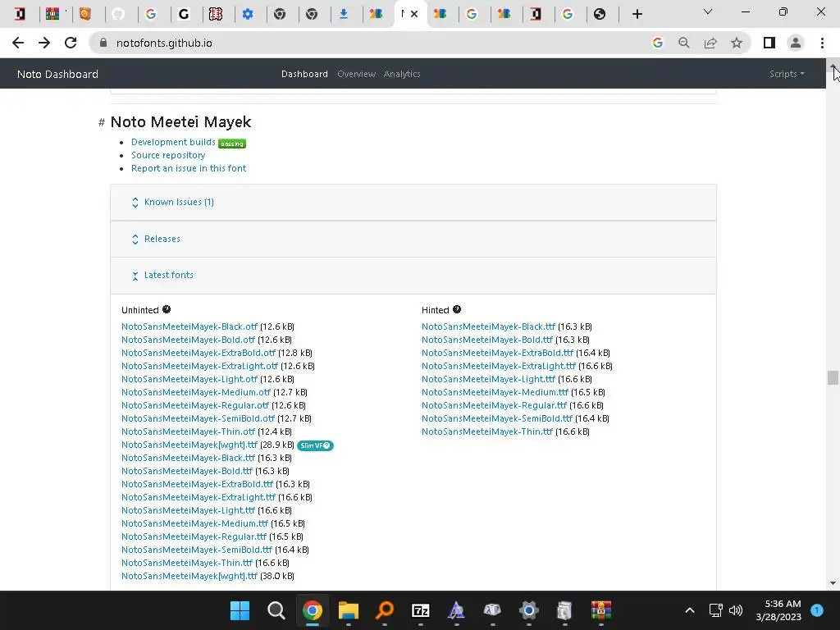This screenshot has width=840, height=630.
Task: Open File Explorer from taskbar
Action: [x=348, y=610]
